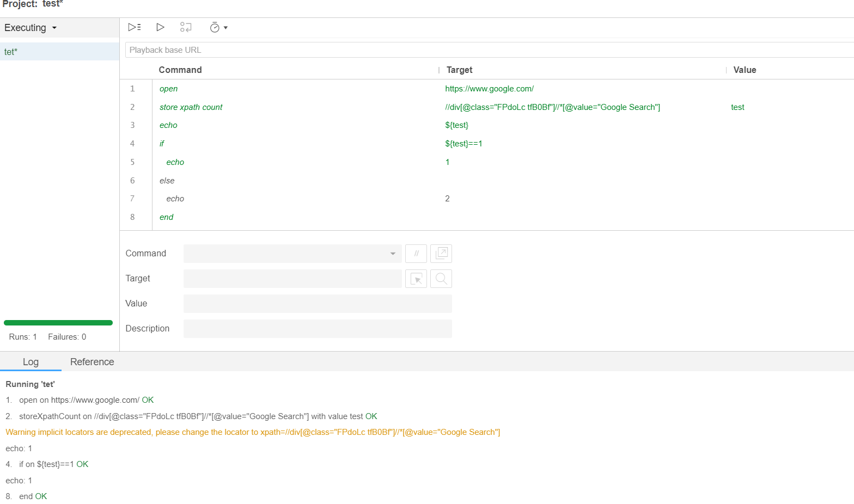Switch to the Reference tab
Viewport: 854px width, 504px height.
[x=92, y=362]
